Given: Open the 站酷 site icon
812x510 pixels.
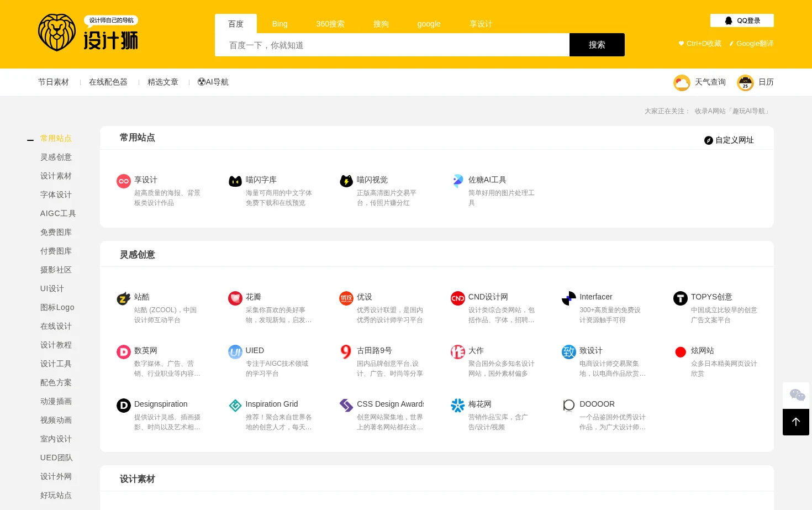Looking at the screenshot, I should point(124,298).
